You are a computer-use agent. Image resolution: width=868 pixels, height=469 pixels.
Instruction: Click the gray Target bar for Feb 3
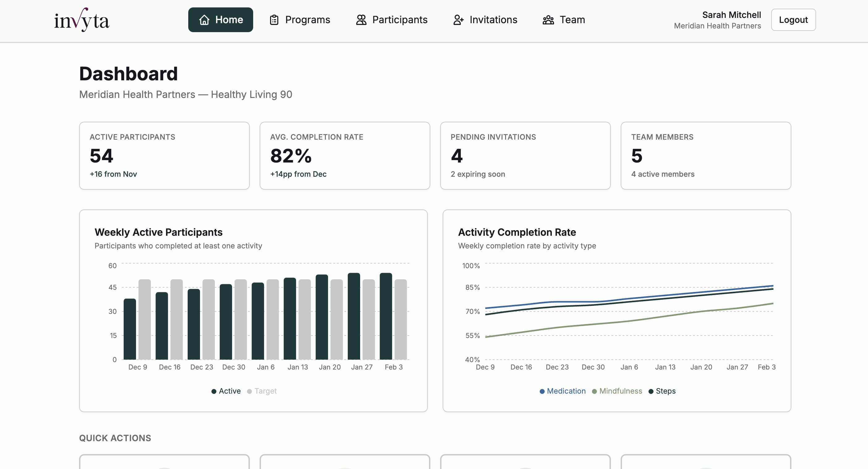point(401,319)
